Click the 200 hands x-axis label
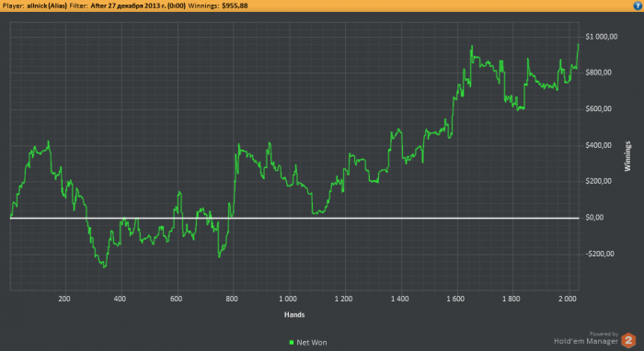644x351 pixels. tap(64, 299)
